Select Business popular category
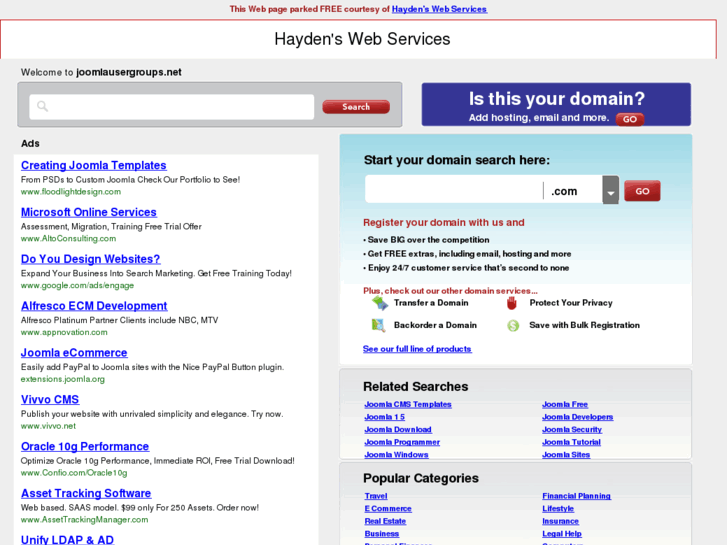Viewport: 727px width, 545px height. point(382,533)
